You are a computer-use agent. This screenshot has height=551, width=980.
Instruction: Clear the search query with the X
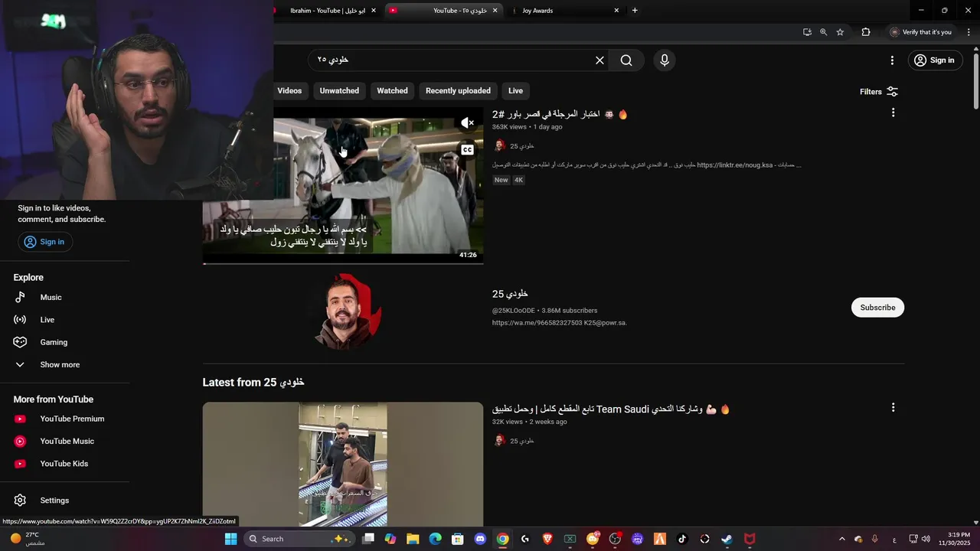[599, 60]
